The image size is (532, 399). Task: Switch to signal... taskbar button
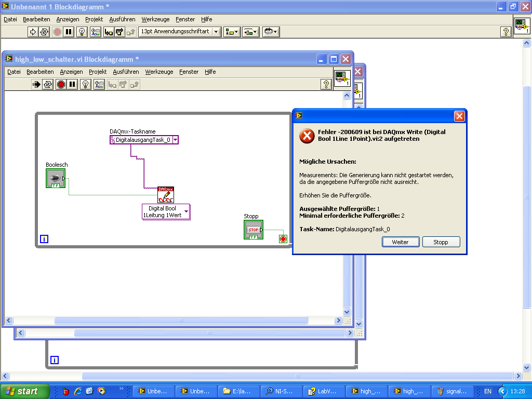(x=452, y=391)
